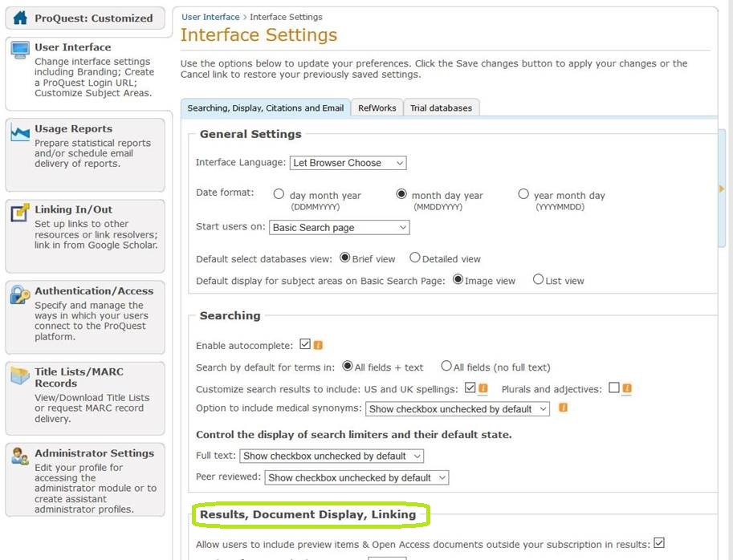
Task: Show info for medical synonyms option
Action: [564, 408]
